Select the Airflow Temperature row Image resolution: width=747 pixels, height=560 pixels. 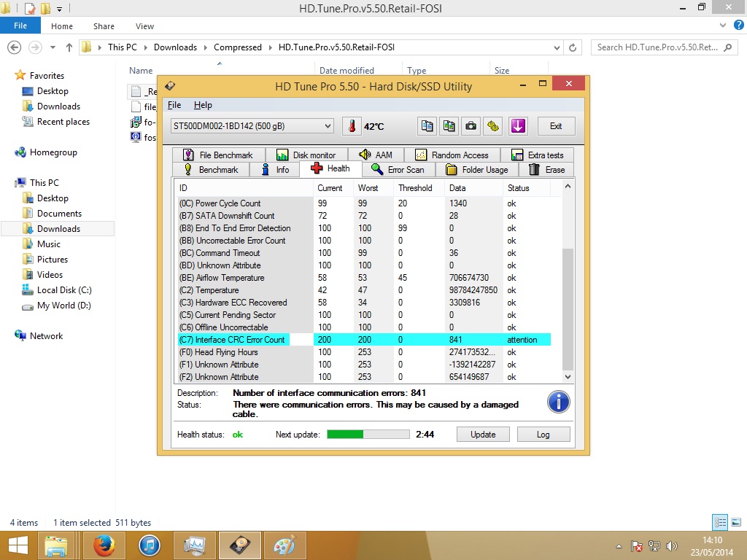pyautogui.click(x=365, y=278)
